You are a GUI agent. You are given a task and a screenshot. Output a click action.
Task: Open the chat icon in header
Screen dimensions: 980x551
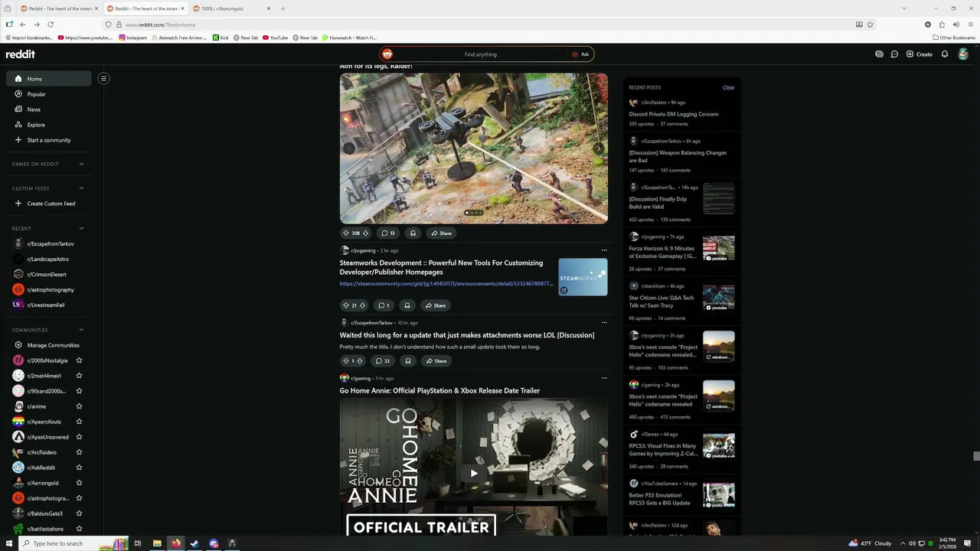pos(894,54)
